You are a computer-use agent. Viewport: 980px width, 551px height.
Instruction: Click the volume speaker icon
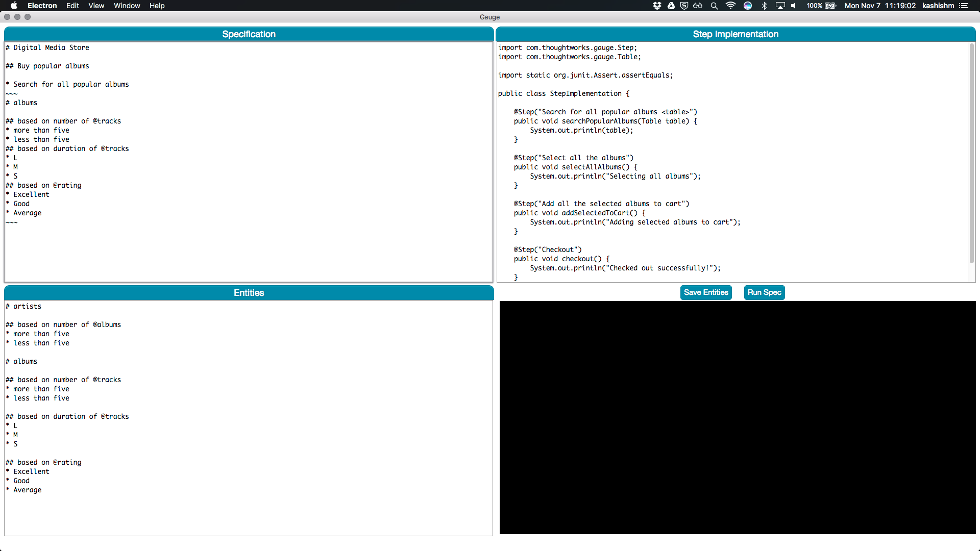794,6
